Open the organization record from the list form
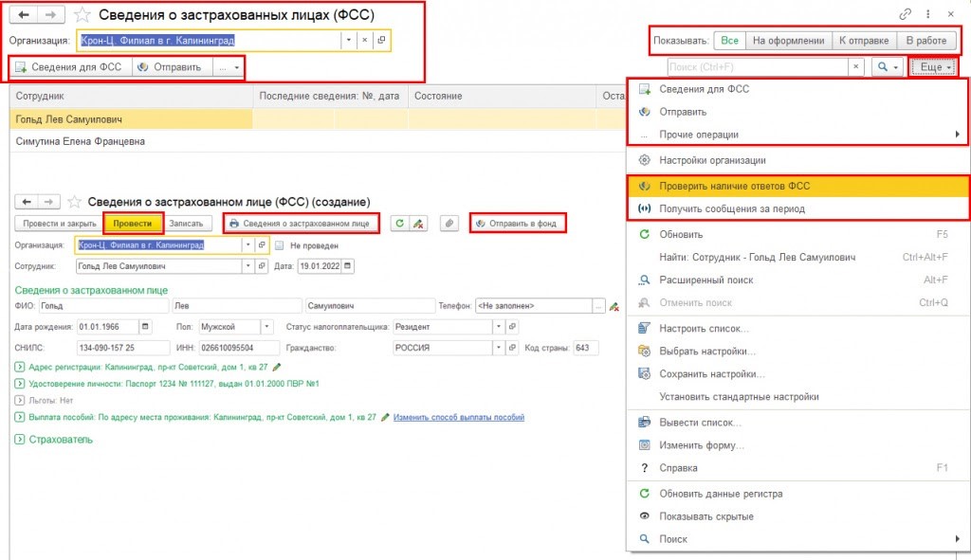 pos(381,40)
